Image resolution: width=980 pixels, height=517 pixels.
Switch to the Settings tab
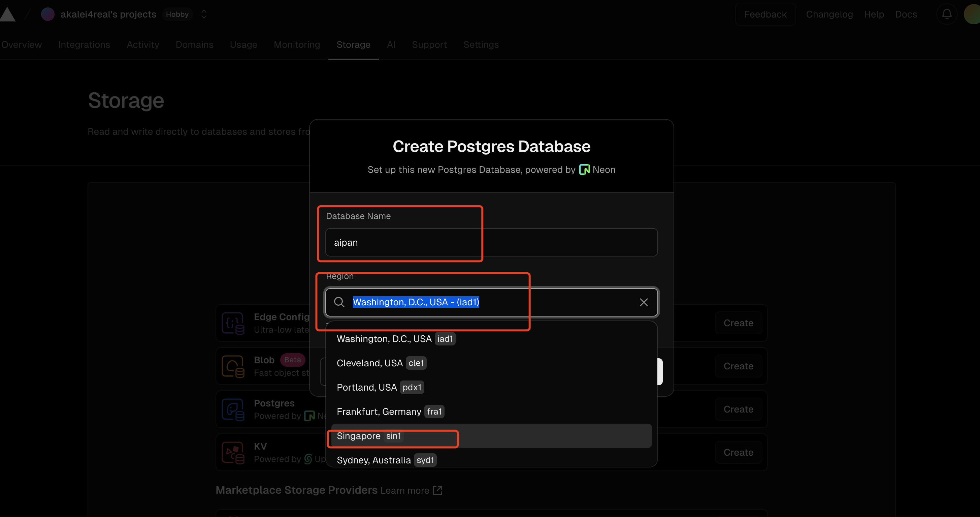pyautogui.click(x=481, y=44)
